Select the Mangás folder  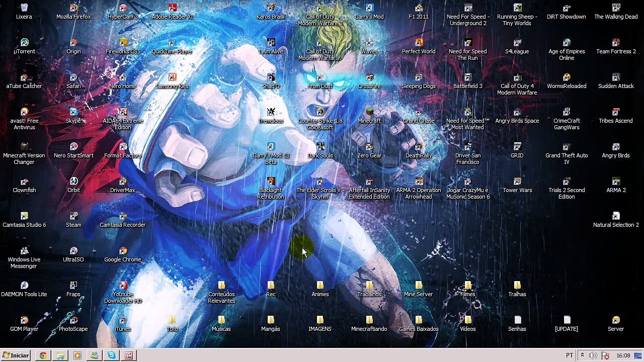(271, 324)
